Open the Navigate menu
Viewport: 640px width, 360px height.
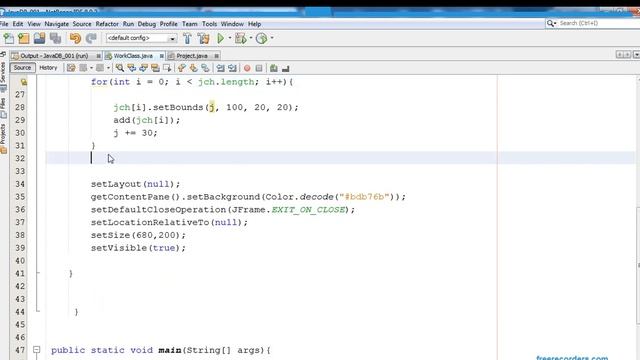(x=57, y=24)
